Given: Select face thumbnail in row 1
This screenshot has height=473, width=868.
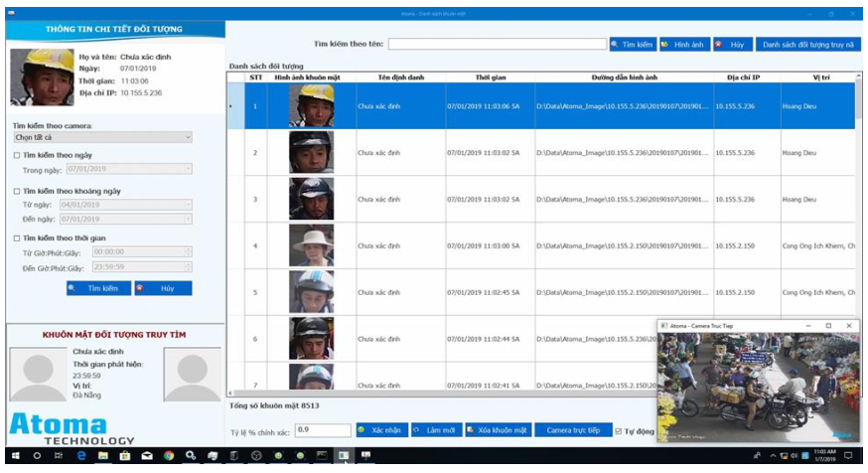Looking at the screenshot, I should click(312, 105).
